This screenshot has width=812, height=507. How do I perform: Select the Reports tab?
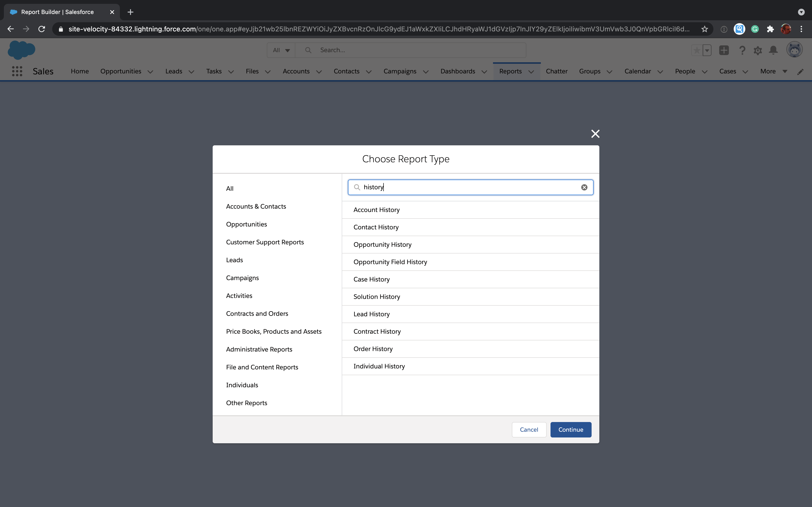[511, 71]
